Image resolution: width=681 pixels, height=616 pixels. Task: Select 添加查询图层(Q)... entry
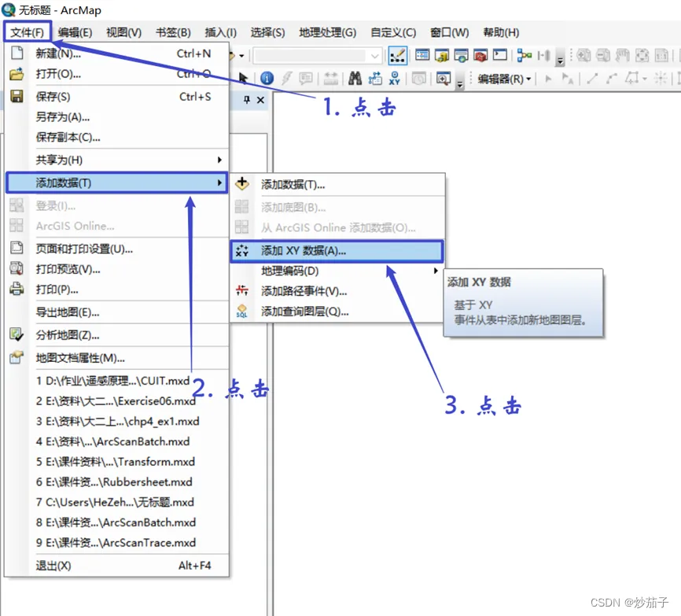pyautogui.click(x=337, y=312)
